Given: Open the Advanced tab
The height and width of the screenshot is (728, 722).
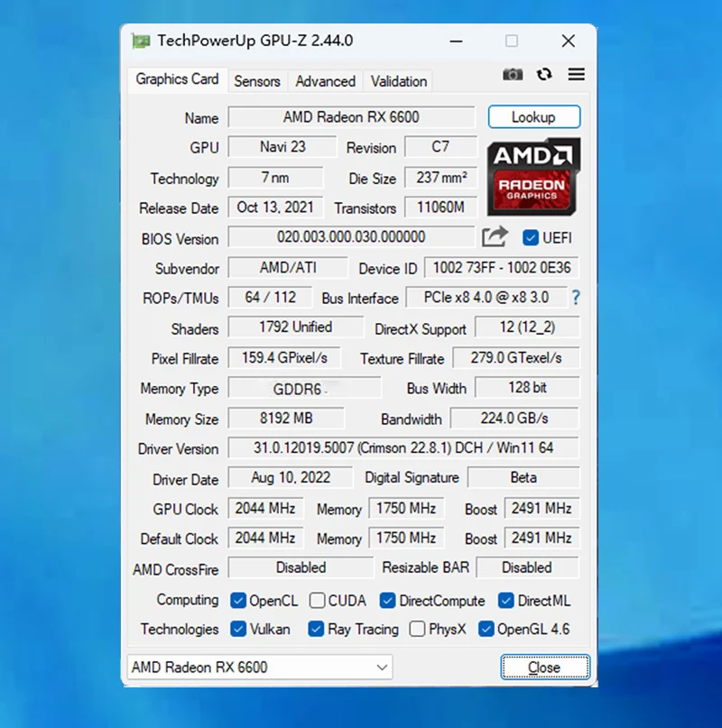Looking at the screenshot, I should 325,81.
